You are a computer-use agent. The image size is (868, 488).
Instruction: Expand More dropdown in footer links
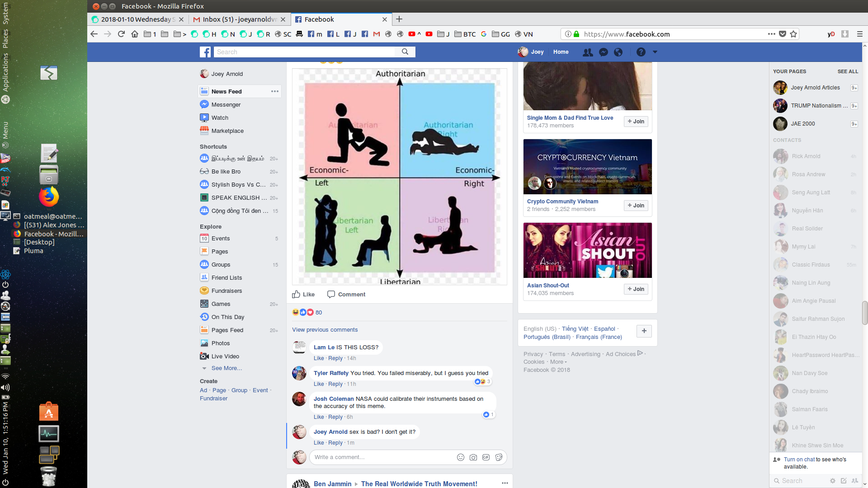coord(558,361)
